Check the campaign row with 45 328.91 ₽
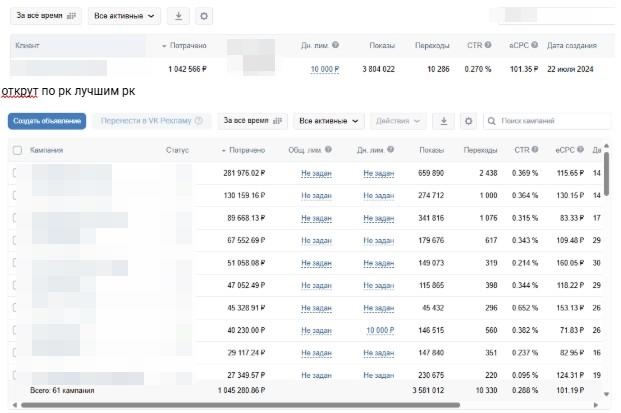Viewport: 621px width, 413px height. [15, 308]
